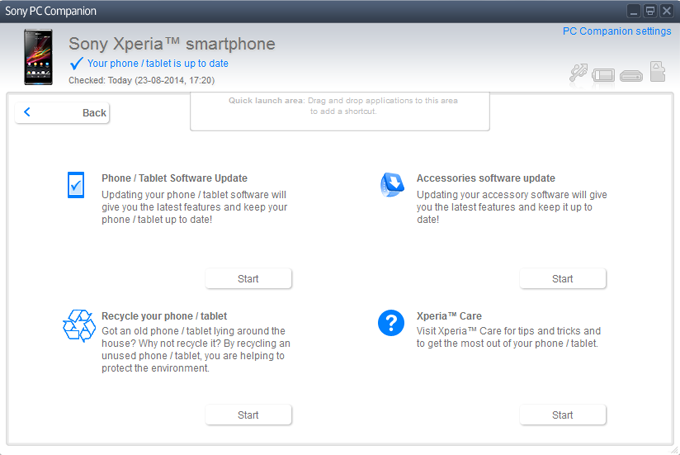Click 'Recycle your phone / tablet' heading

click(x=164, y=316)
